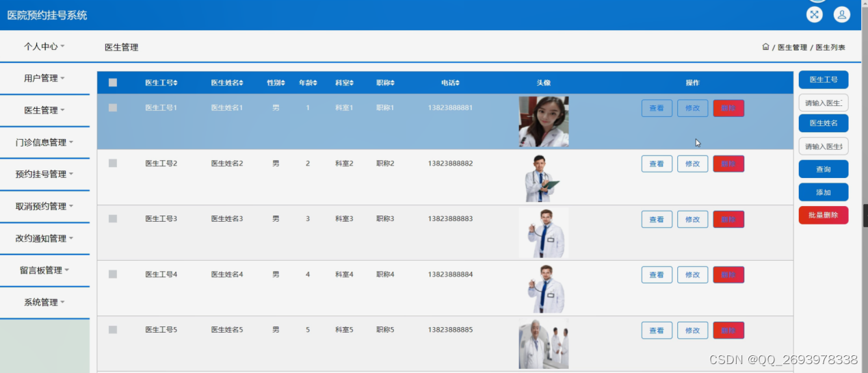Sort by 职称 column arrows
This screenshot has width=868, height=373.
pyautogui.click(x=393, y=83)
